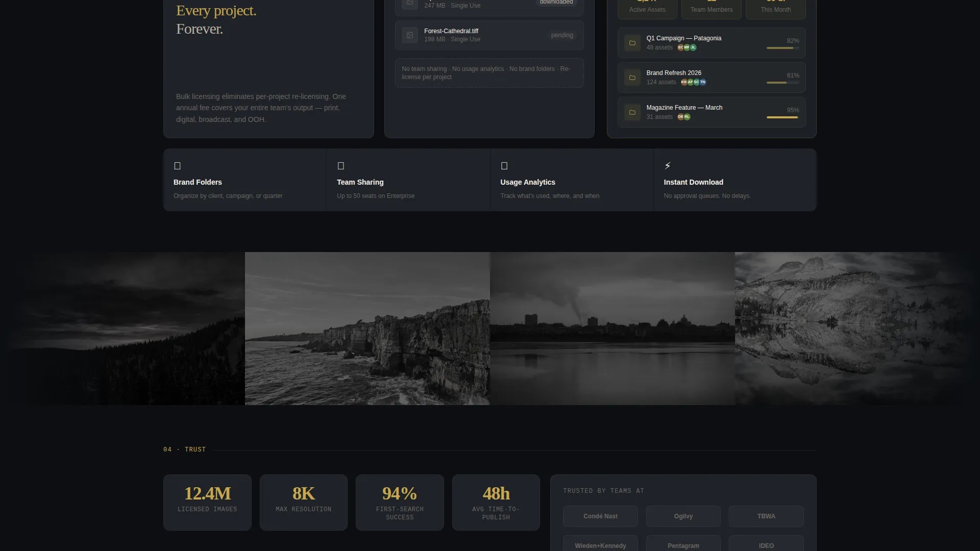Click the SC avatar on Brand Refresh 2026
980x551 pixels.
[696, 82]
